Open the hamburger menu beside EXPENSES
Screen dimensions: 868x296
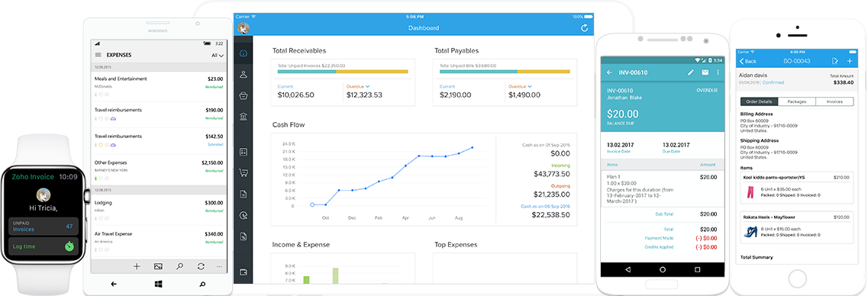tap(98, 55)
